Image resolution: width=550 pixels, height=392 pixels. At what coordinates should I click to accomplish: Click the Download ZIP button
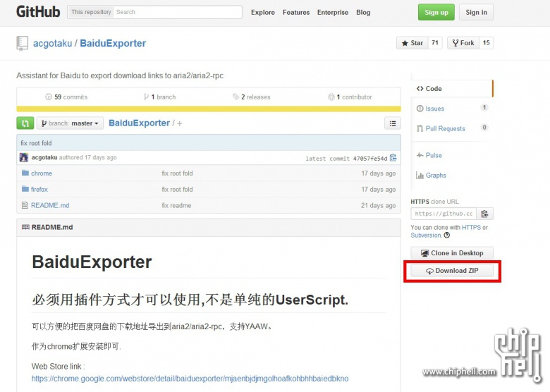point(452,270)
